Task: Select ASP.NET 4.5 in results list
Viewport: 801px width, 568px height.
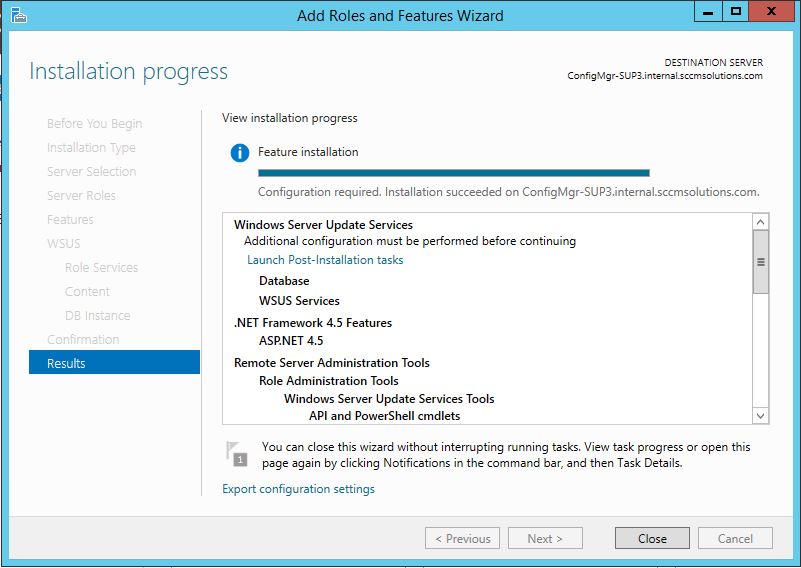Action: (x=291, y=341)
